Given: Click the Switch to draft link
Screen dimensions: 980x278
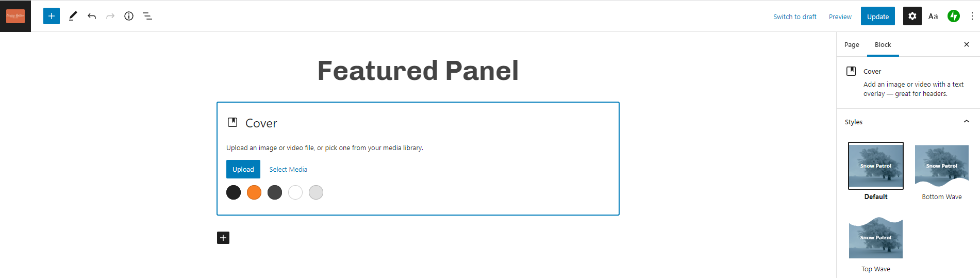Looking at the screenshot, I should [795, 17].
